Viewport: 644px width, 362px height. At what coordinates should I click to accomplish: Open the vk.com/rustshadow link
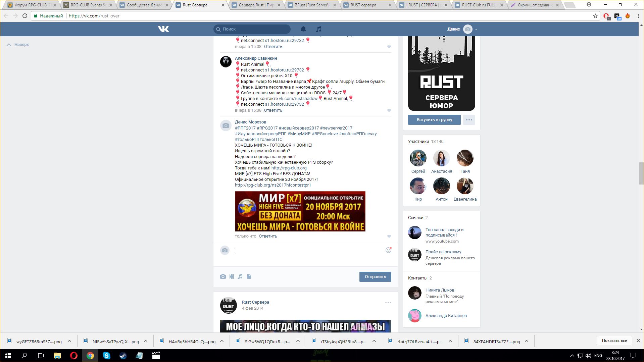coord(298,99)
